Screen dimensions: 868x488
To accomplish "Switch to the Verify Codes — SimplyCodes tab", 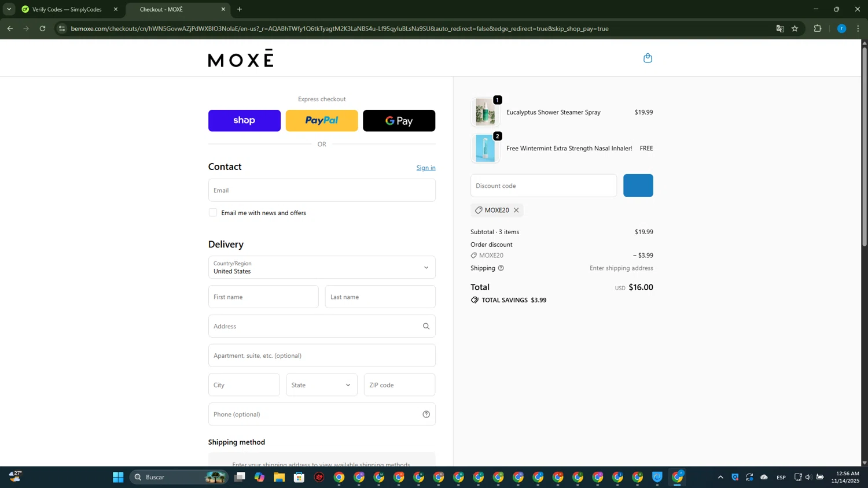I will [67, 9].
